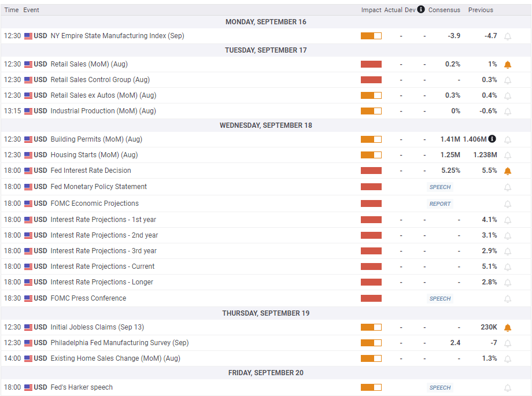Set alert bell for Philadelphia Fed Manufacturing Survey

click(508, 343)
